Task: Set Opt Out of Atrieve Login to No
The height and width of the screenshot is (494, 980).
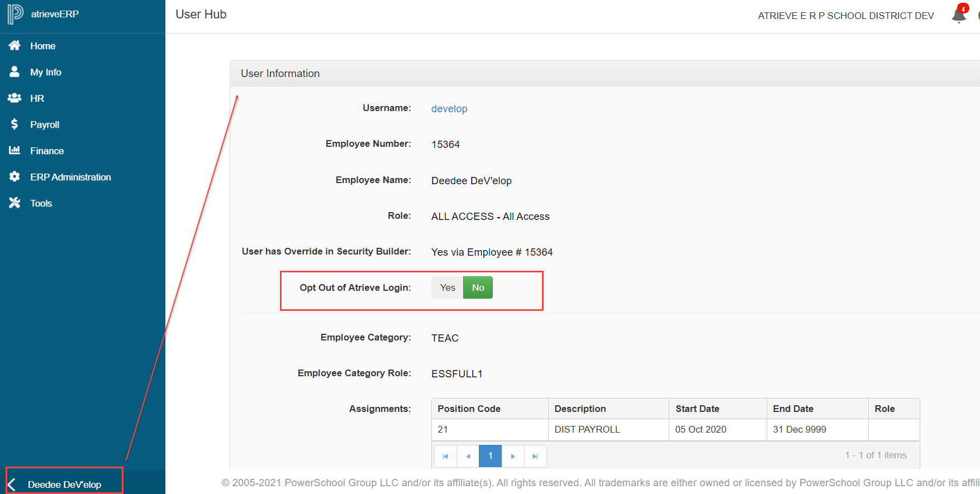Action: click(478, 288)
